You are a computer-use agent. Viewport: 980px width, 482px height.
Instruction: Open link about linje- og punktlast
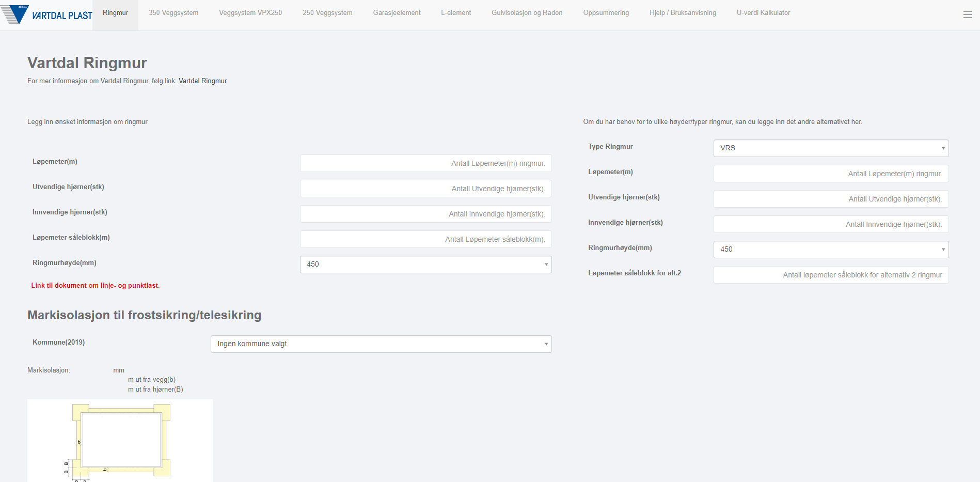click(x=96, y=286)
